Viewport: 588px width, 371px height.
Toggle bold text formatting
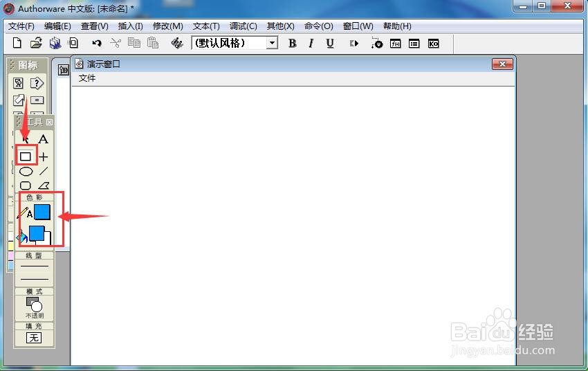[292, 44]
